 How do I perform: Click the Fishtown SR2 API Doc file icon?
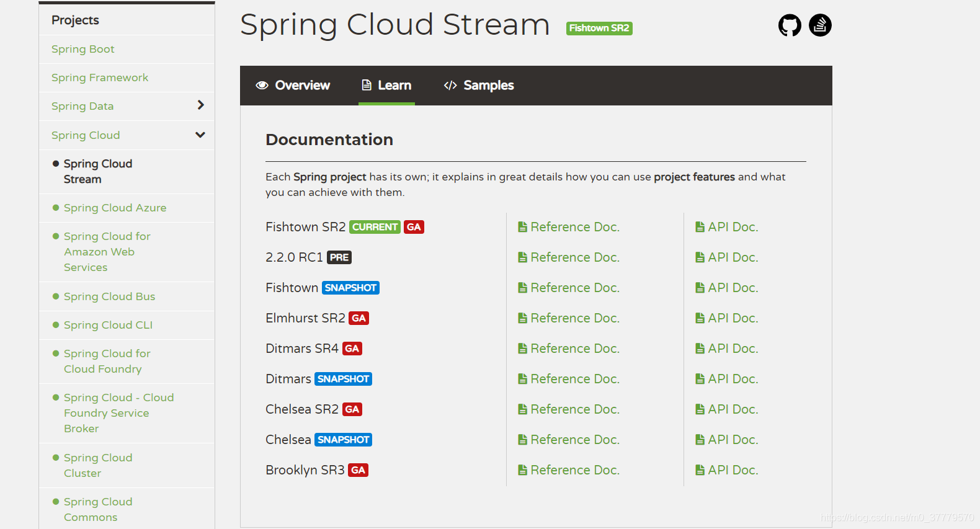tap(700, 227)
